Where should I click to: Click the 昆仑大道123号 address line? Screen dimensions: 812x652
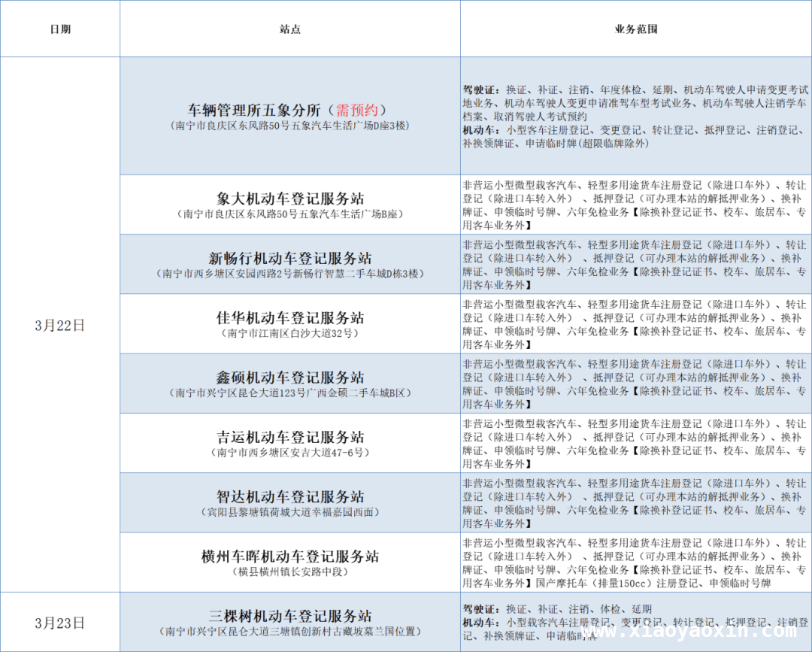pos(290,393)
